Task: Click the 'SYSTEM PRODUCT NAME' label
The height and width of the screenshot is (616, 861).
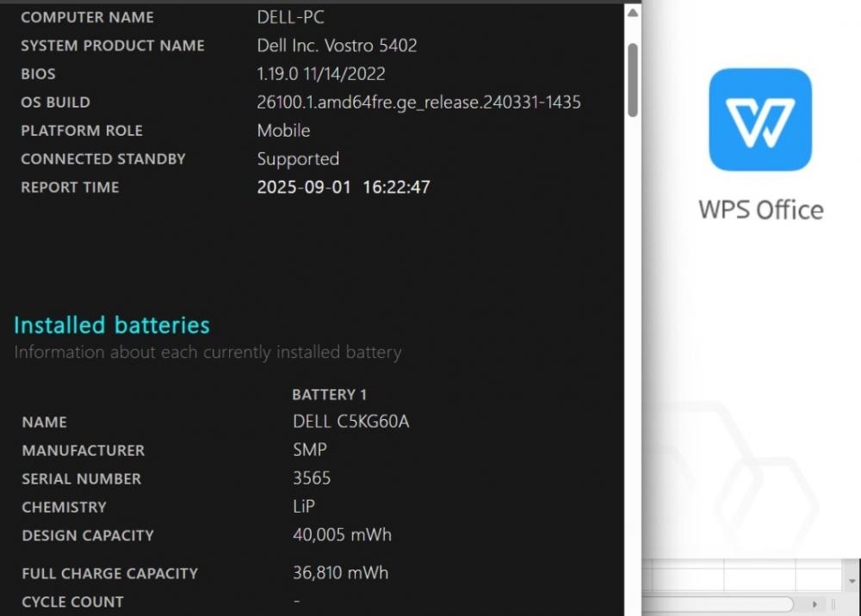Action: [x=113, y=46]
